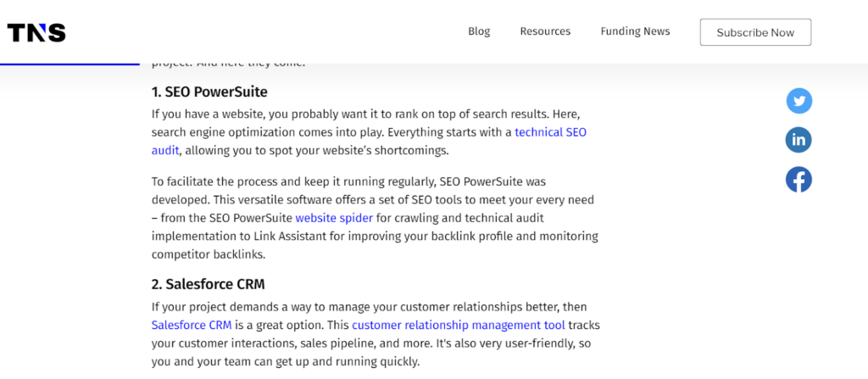Image resolution: width=868 pixels, height=379 pixels.
Task: Share article on Twitter
Action: 798,101
